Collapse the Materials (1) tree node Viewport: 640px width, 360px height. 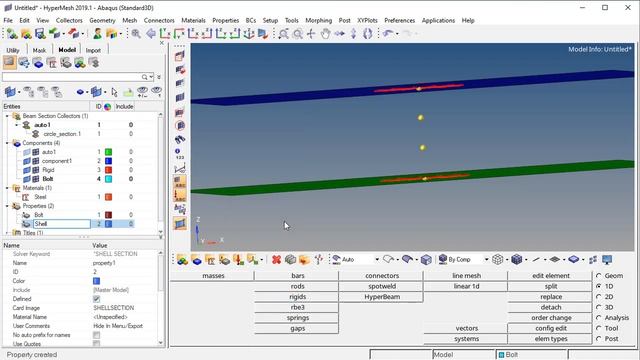click(x=7, y=188)
